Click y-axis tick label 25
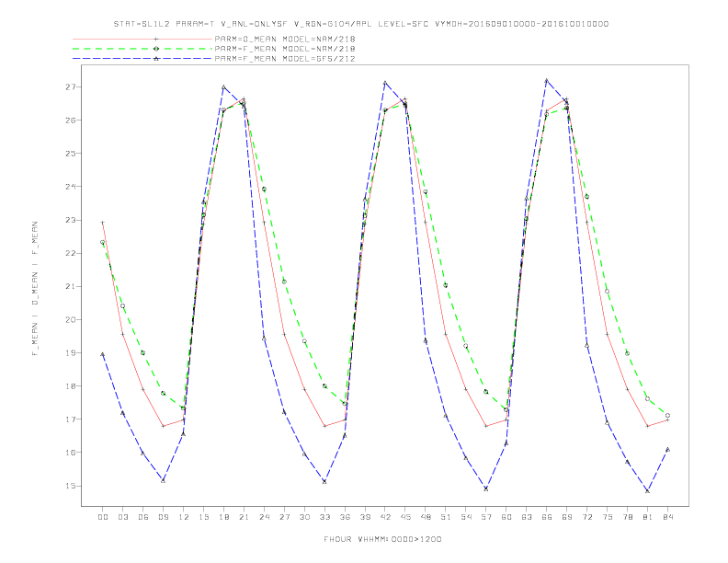Image resolution: width=728 pixels, height=563 pixels. point(71,154)
